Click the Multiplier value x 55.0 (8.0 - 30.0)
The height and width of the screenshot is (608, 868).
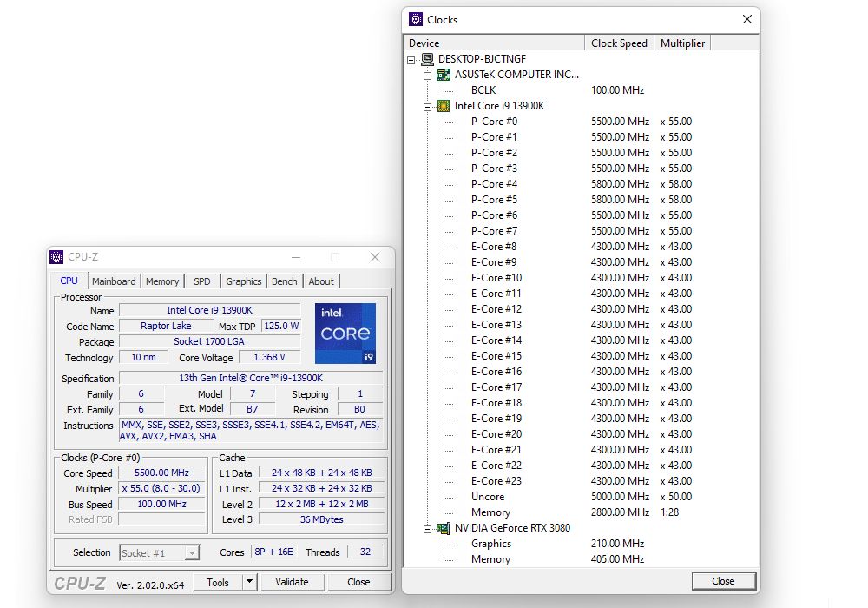tap(161, 489)
